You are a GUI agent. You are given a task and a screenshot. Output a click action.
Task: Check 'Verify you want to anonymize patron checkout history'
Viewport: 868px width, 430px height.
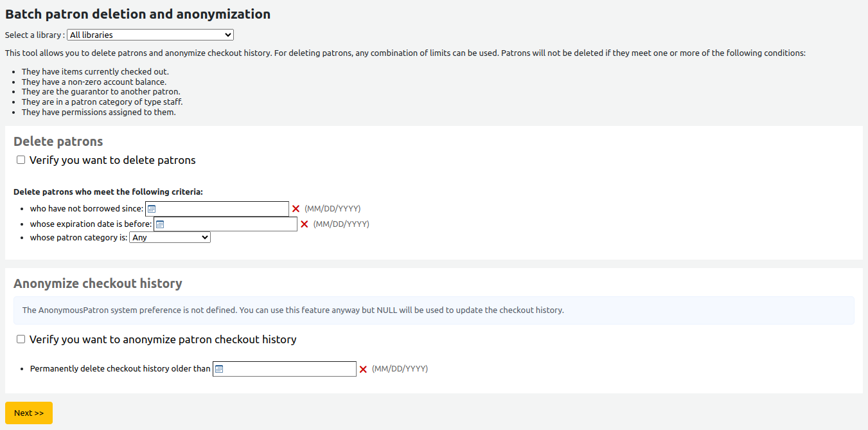[21, 339]
